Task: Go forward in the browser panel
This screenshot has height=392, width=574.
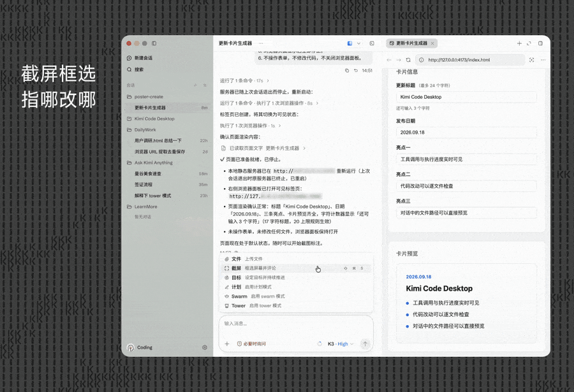Action: tap(399, 60)
